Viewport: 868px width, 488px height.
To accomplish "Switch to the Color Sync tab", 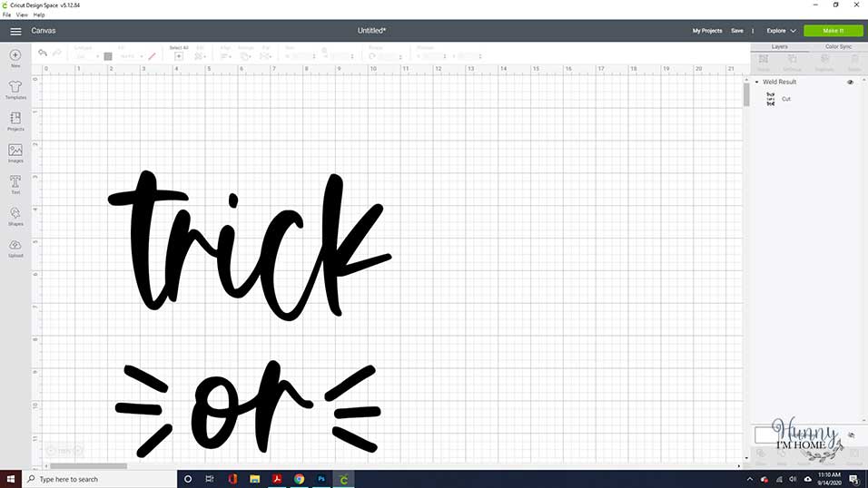I will pos(838,47).
